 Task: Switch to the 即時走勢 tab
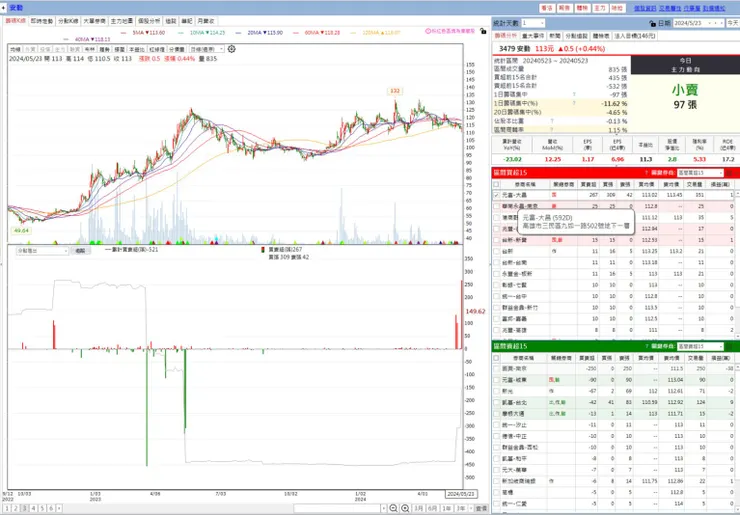coord(42,21)
